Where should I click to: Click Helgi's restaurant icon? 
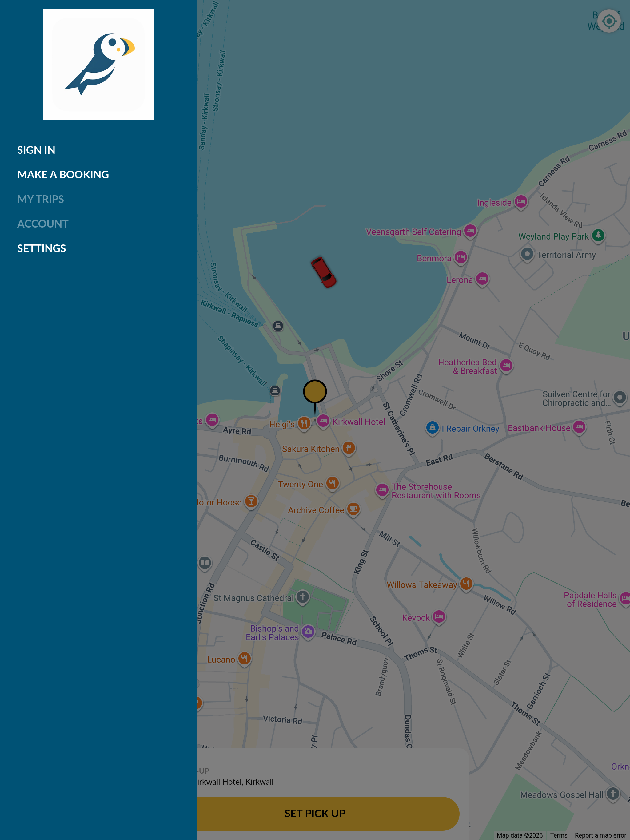tap(304, 423)
